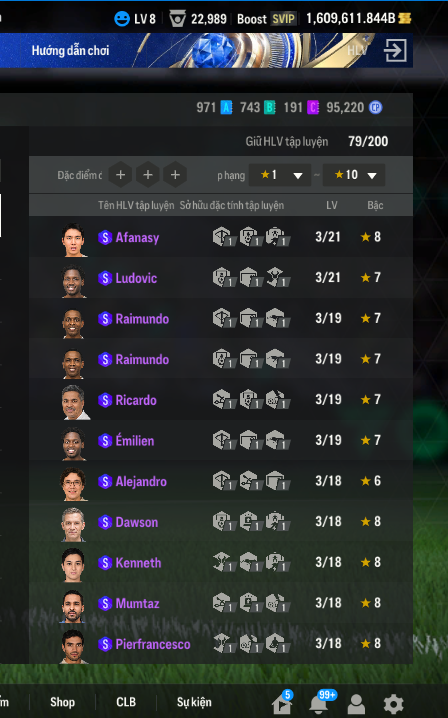This screenshot has width=448, height=718.
Task: Open the notification bell with 99+ badge
Action: 319,704
